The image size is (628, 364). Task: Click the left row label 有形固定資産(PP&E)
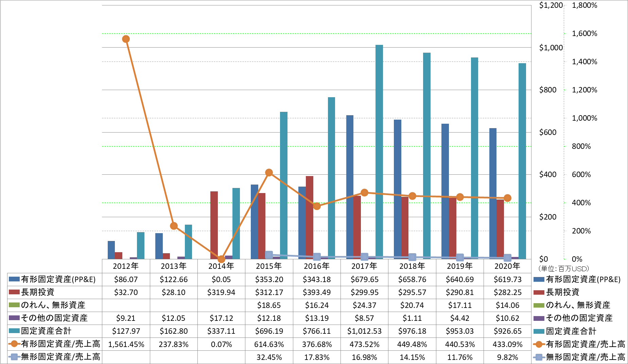(x=58, y=279)
